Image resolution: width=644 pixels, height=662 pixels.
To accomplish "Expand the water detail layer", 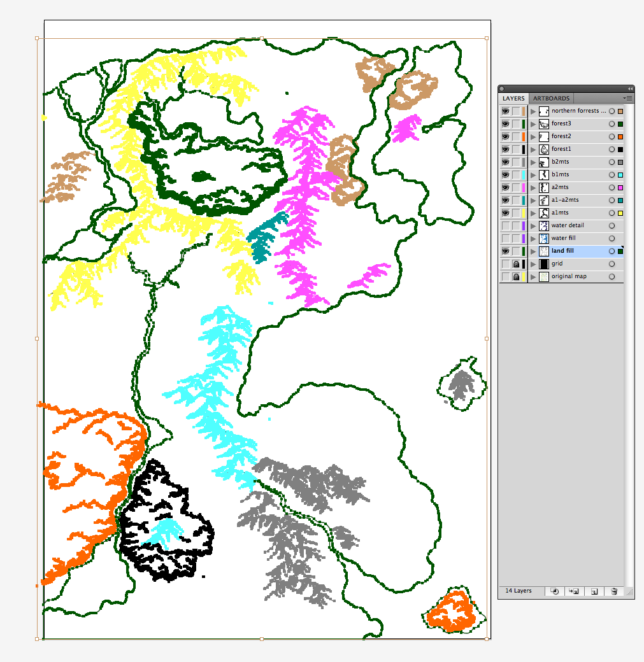I will pos(533,226).
